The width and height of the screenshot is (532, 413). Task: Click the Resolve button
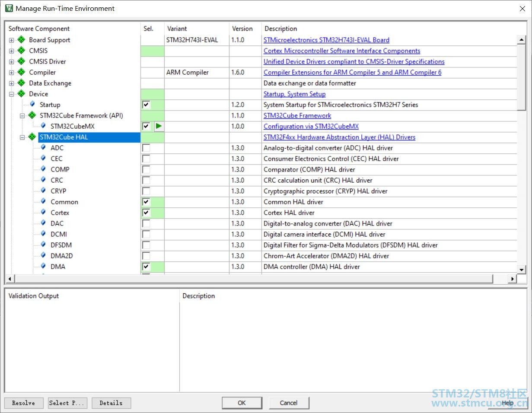[24, 403]
